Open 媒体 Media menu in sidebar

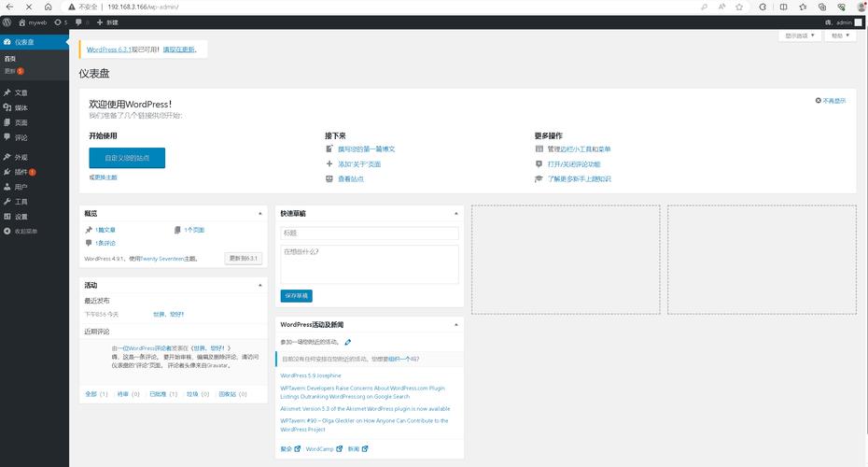click(35, 107)
